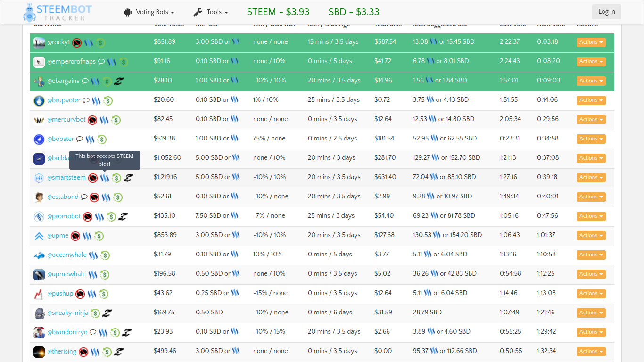Image resolution: width=644 pixels, height=362 pixels.
Task: Click the comment bubble icon beside @emperorofnaps
Action: (x=101, y=62)
